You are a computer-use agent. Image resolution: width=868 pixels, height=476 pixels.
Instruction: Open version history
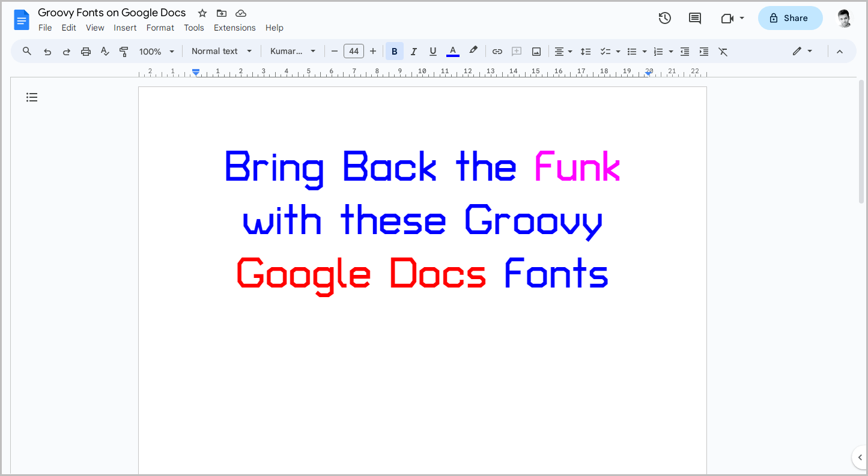coord(664,18)
